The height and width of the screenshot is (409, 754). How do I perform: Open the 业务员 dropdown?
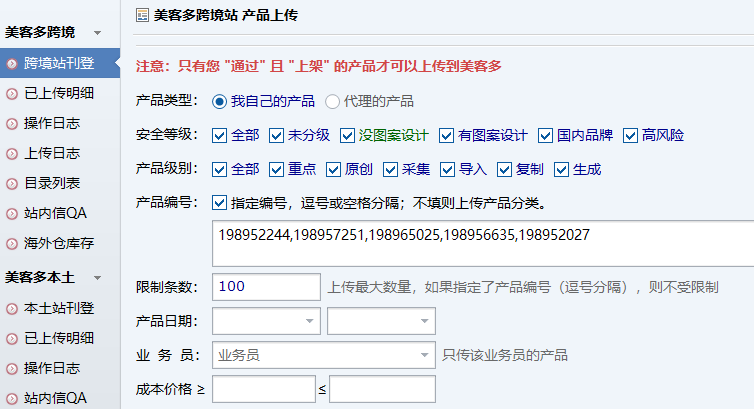324,355
